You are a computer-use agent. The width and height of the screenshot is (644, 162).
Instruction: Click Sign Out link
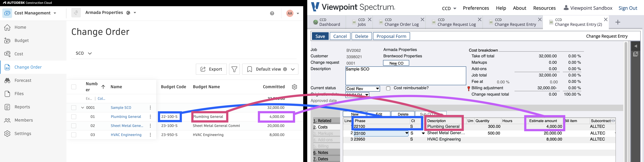click(628, 8)
